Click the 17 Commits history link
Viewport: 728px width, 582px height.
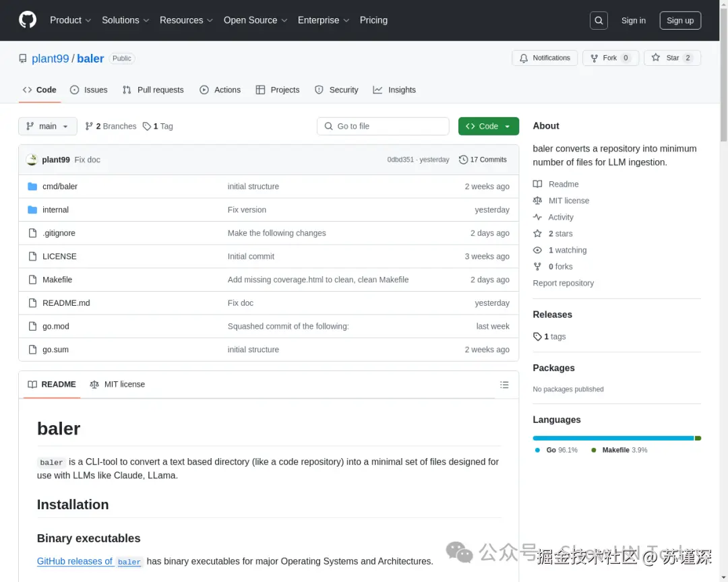[483, 160]
